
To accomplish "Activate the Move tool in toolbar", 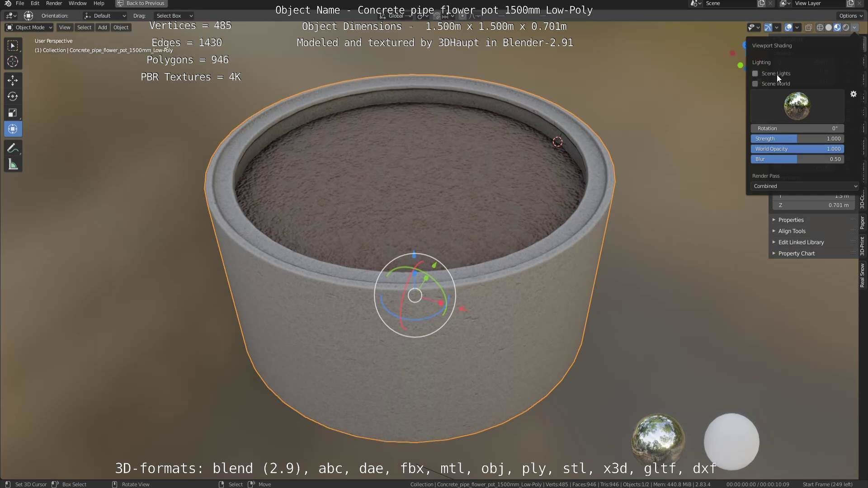I will click(x=13, y=80).
